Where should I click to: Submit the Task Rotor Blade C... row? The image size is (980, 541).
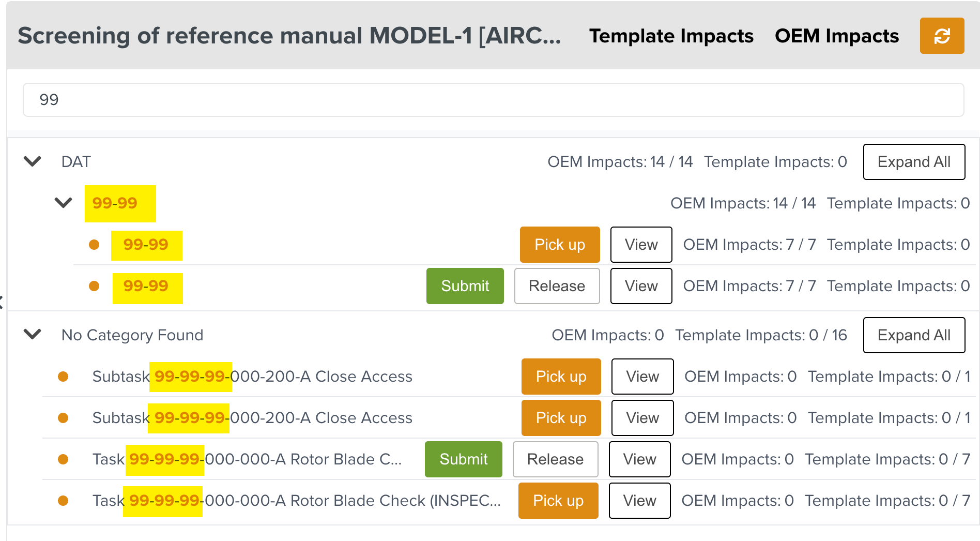(x=463, y=459)
